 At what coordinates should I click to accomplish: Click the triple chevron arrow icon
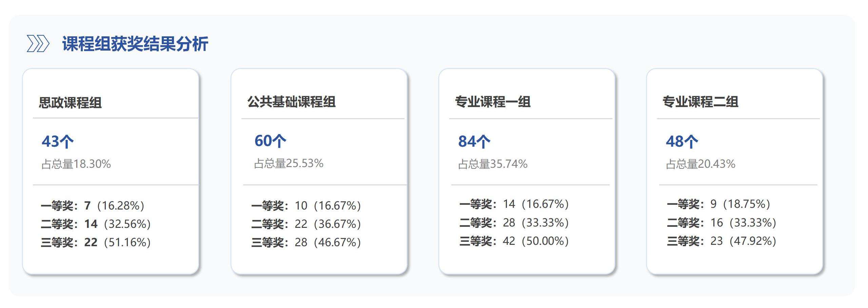(x=38, y=44)
